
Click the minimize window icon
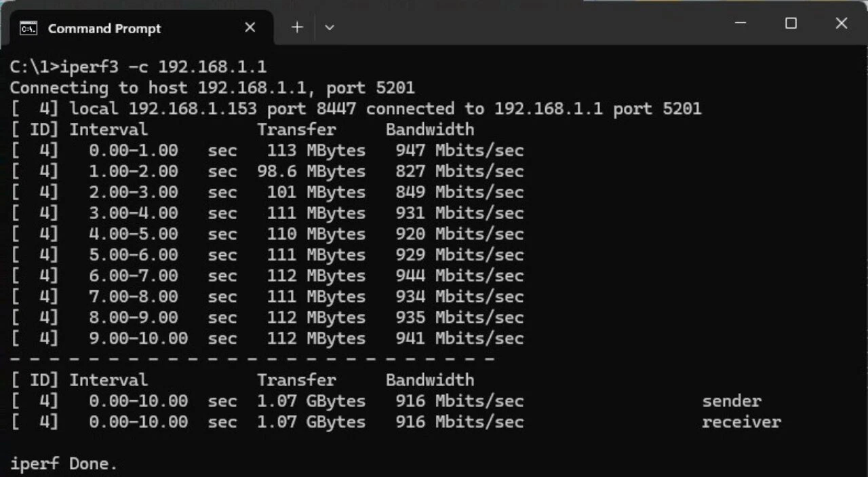coord(741,23)
